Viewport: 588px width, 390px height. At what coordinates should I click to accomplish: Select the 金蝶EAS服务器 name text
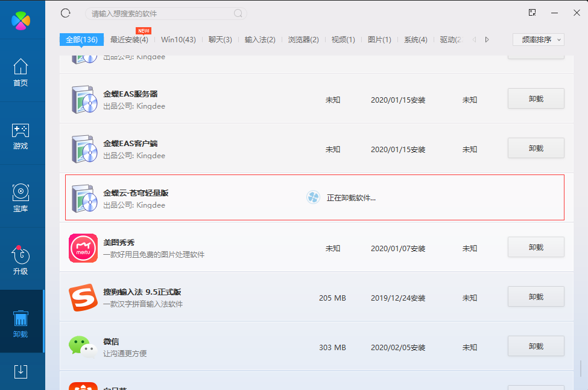click(x=130, y=94)
